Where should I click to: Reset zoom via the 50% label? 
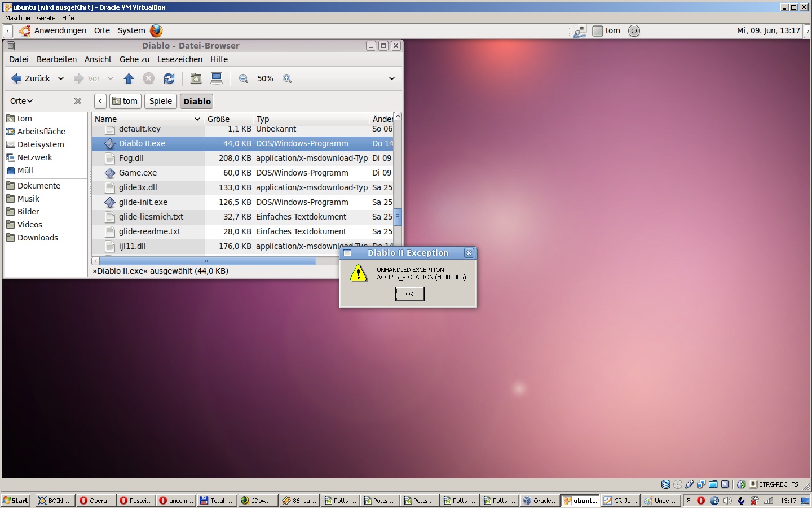click(x=265, y=78)
